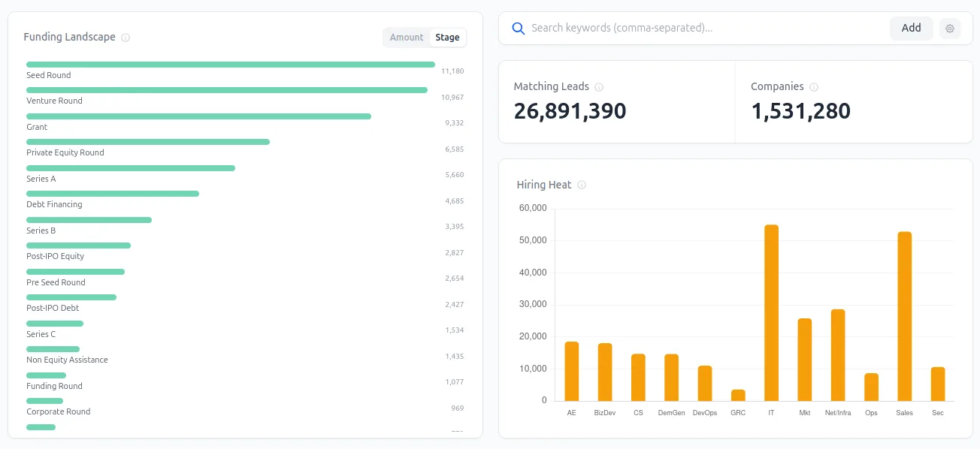This screenshot has width=980, height=449.
Task: Click the GRC bar in Hiring Heat
Action: pos(738,395)
